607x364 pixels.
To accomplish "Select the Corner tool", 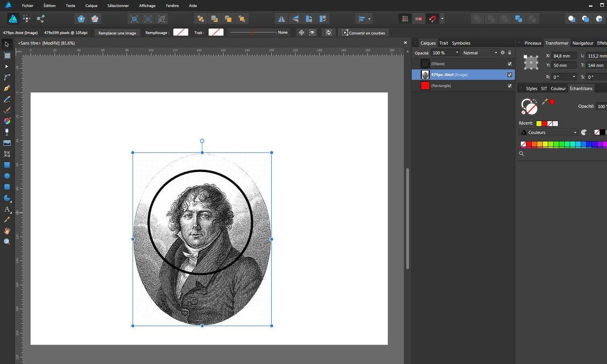I will coord(7,77).
